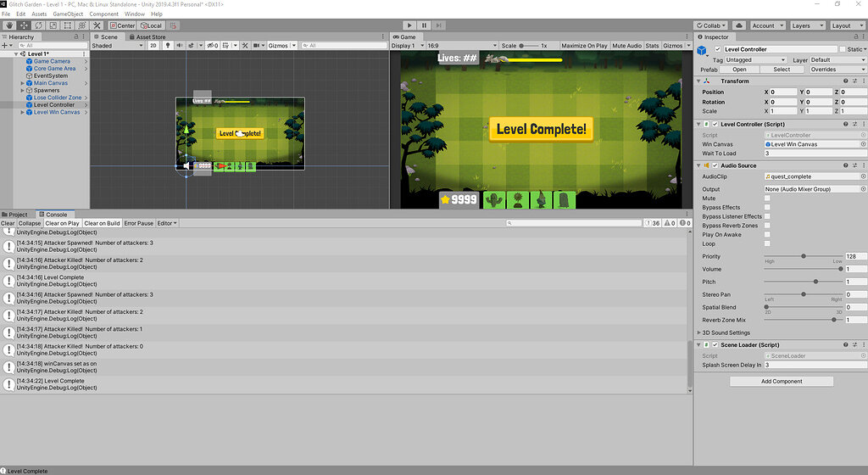
Task: Click the Play button
Action: [x=409, y=25]
